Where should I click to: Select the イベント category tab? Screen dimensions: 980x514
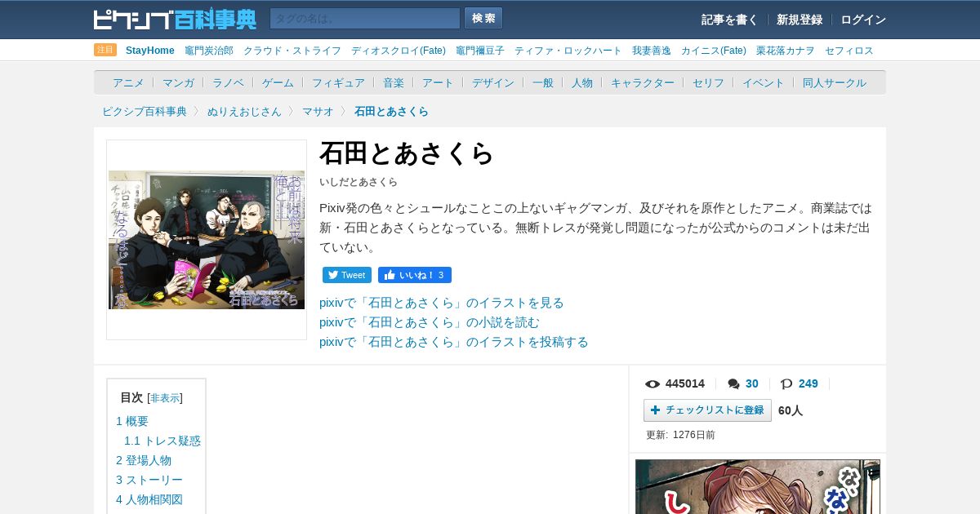(764, 82)
